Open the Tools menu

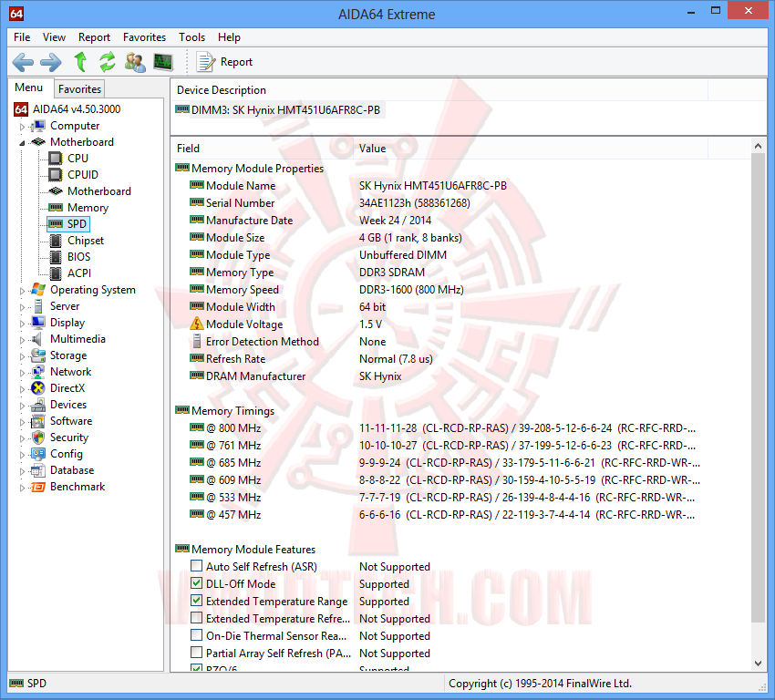coord(191,37)
